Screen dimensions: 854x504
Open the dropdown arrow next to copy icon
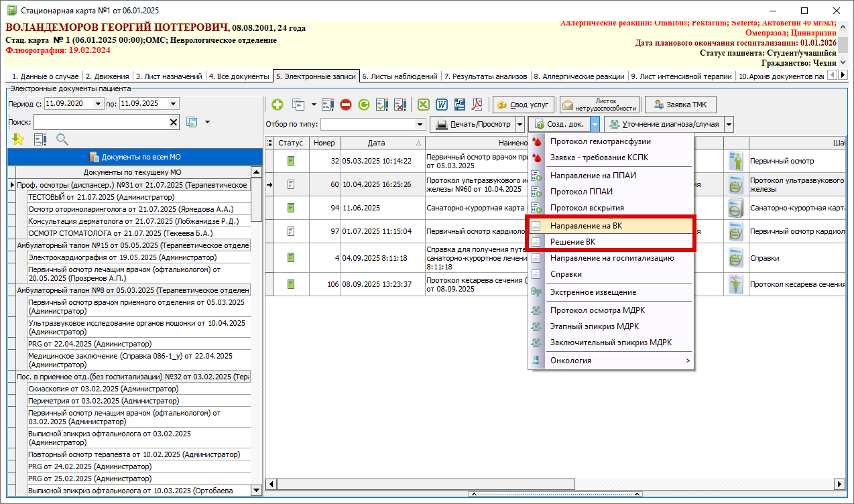click(312, 105)
